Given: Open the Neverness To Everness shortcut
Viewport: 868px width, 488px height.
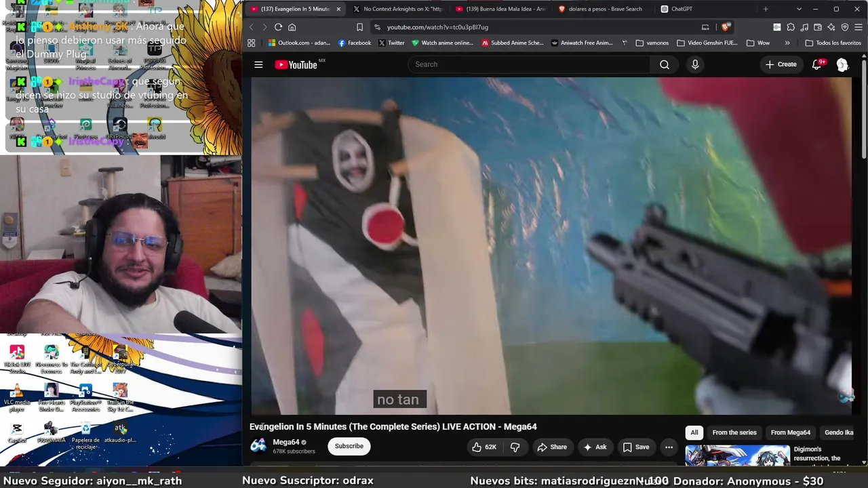Looking at the screenshot, I should click(51, 359).
